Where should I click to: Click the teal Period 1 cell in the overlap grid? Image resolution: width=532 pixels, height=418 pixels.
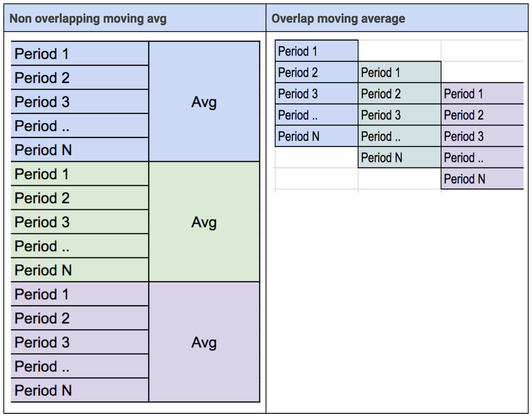pos(400,72)
